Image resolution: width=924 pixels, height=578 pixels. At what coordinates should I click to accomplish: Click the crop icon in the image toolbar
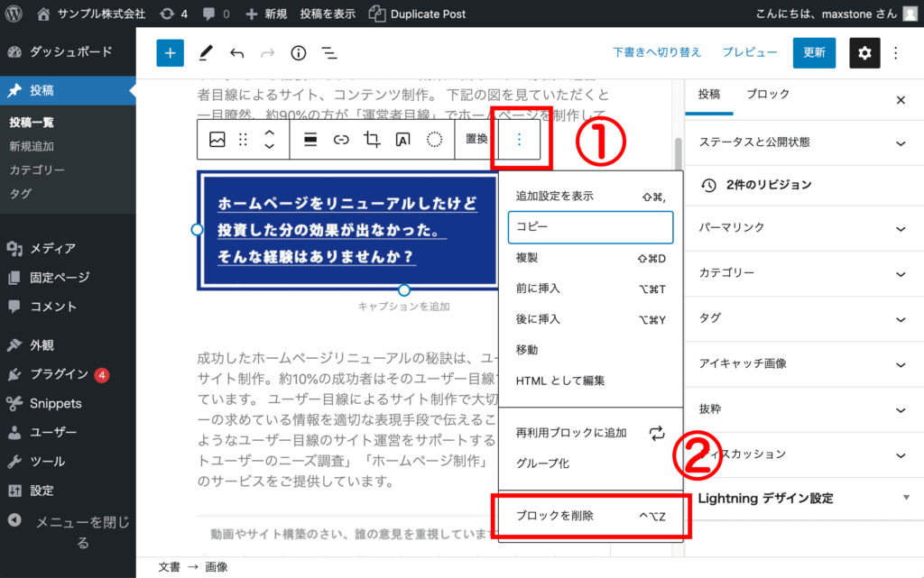coord(373,141)
